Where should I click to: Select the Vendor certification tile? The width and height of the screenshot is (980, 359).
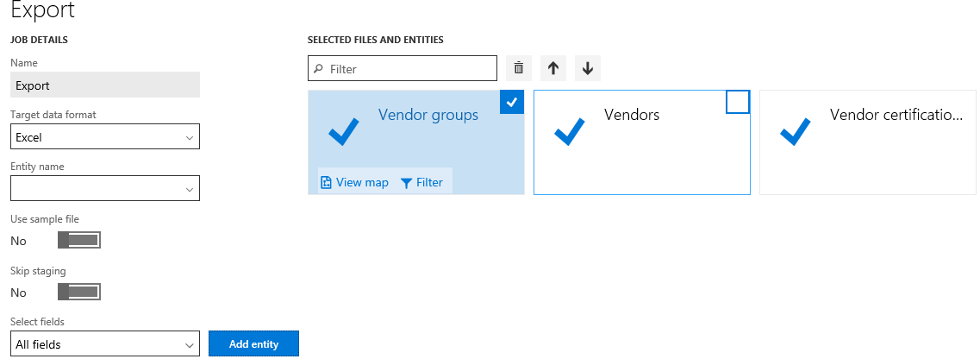point(867,142)
